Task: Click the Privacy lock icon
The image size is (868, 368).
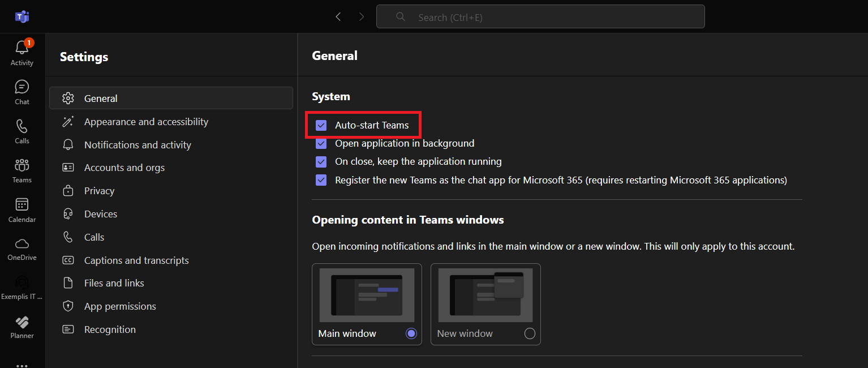Action: pyautogui.click(x=68, y=191)
